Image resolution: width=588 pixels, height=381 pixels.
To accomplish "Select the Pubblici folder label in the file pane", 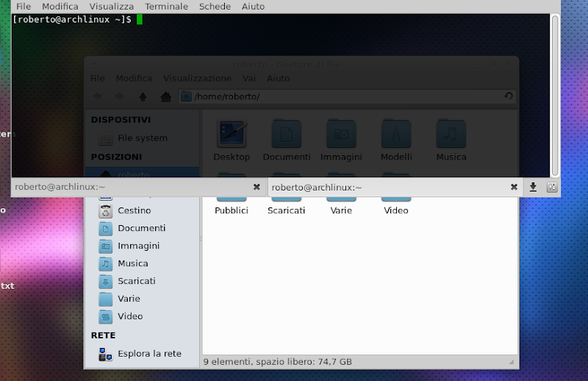I will (232, 210).
